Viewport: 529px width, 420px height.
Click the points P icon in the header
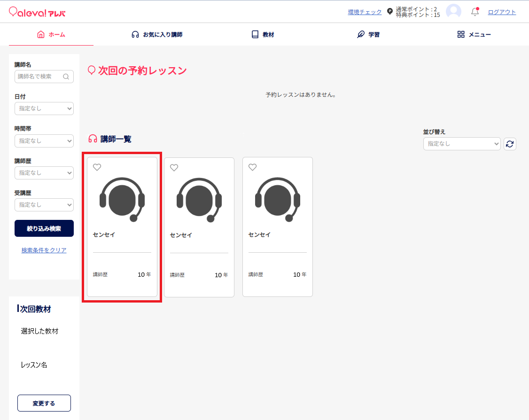coord(389,12)
